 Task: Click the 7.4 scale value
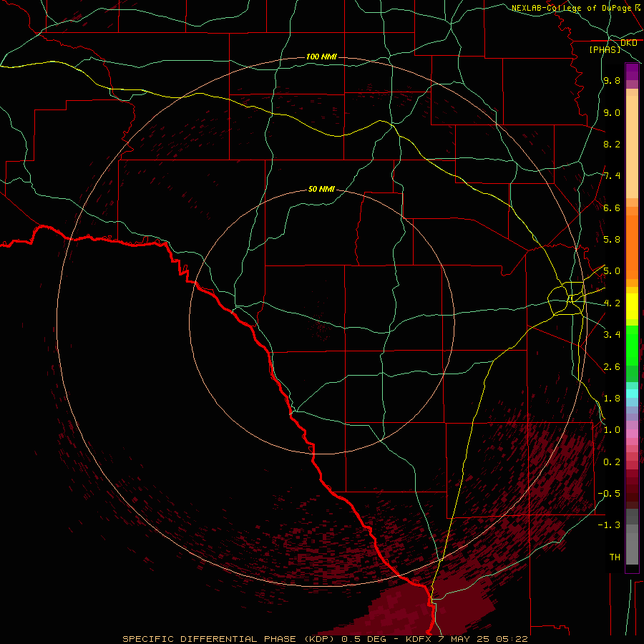[612, 176]
